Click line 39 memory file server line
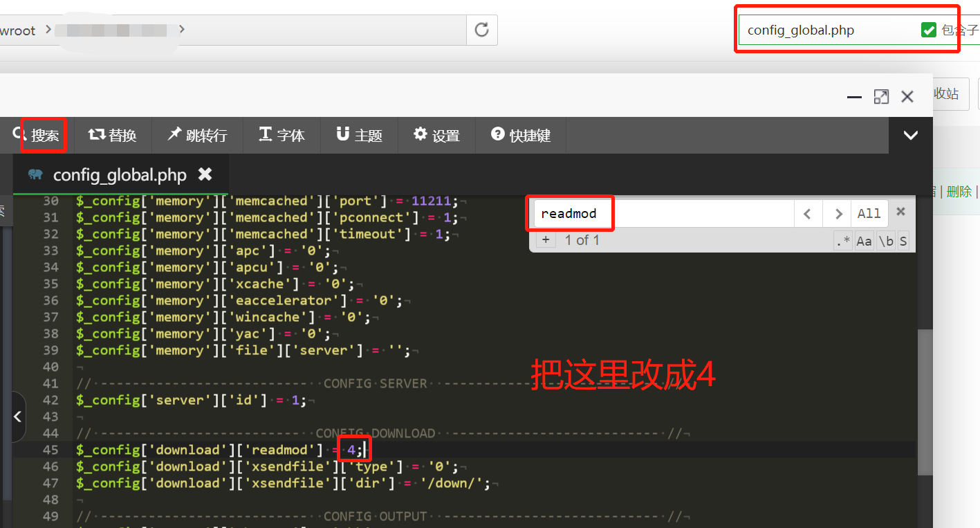 [243, 351]
